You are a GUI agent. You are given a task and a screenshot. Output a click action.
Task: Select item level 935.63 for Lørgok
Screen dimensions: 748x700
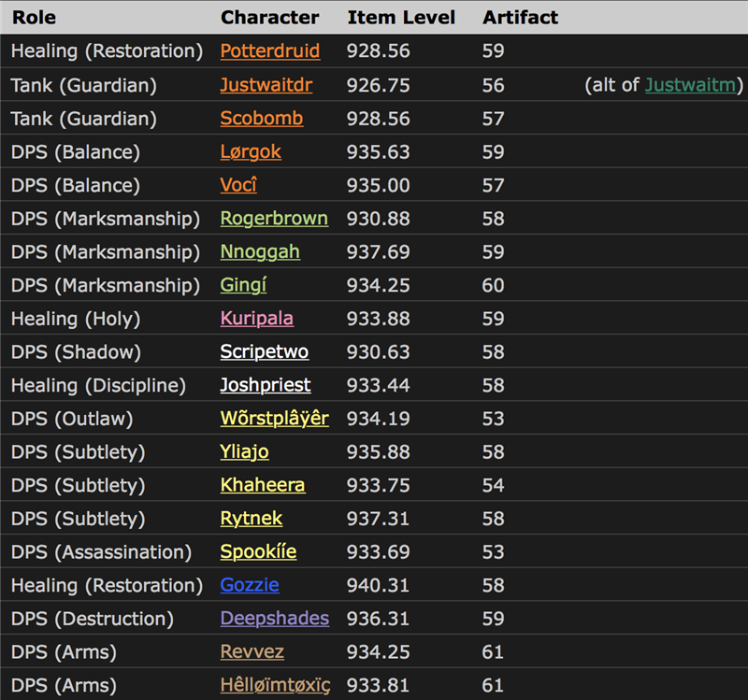point(378,152)
